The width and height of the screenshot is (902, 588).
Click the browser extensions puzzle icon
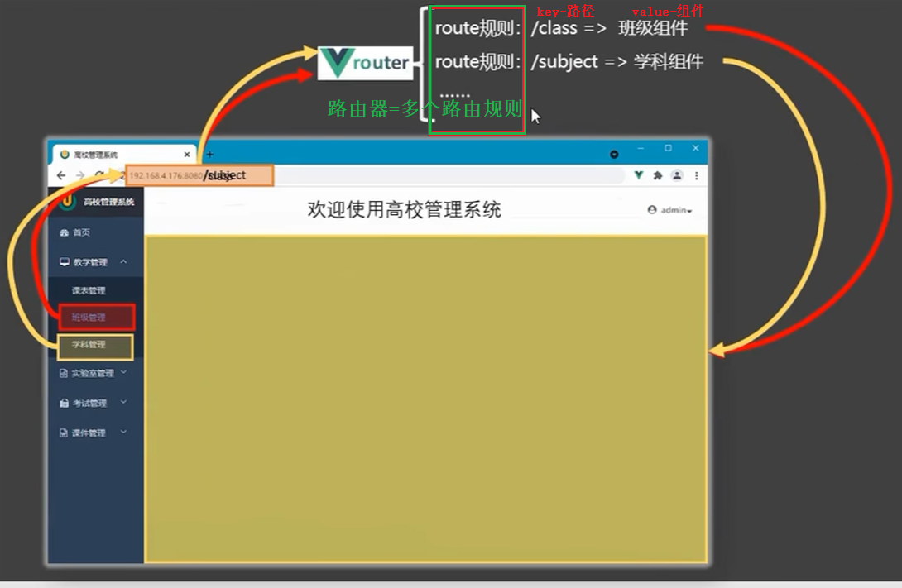pos(660,175)
